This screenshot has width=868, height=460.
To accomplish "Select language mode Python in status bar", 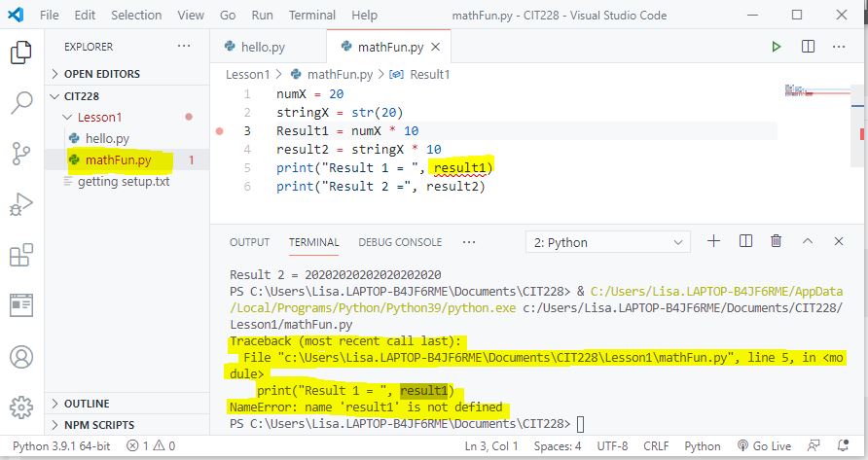I will (703, 445).
